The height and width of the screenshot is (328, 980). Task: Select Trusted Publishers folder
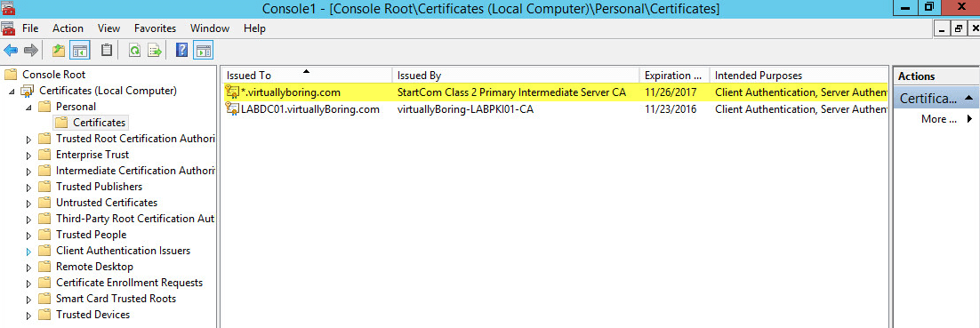[99, 186]
